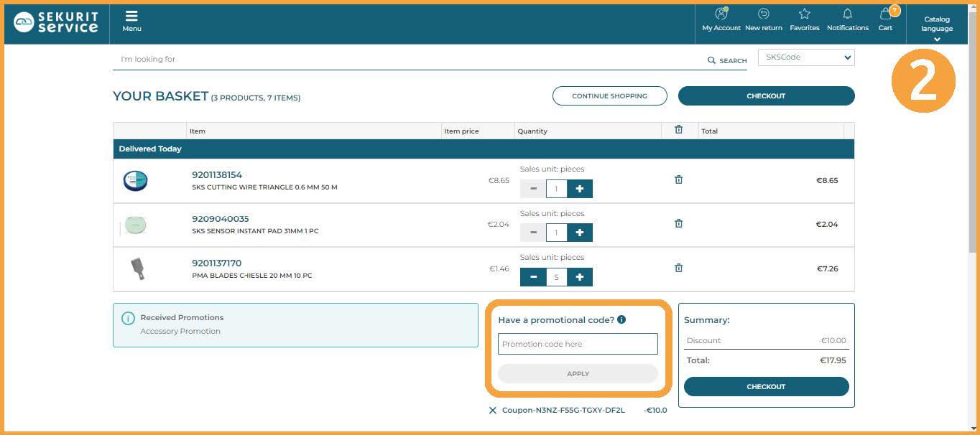This screenshot has height=435, width=980.
Task: Click the Total column header
Action: tap(710, 131)
